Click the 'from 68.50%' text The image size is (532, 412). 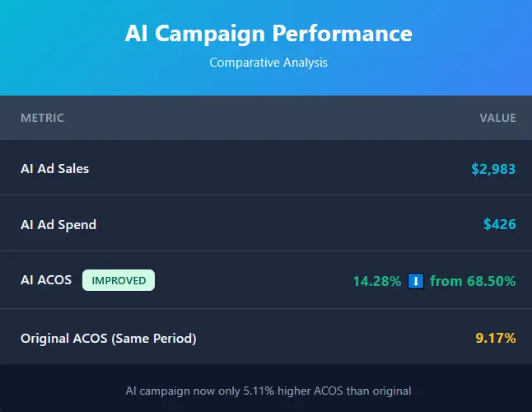pos(473,281)
